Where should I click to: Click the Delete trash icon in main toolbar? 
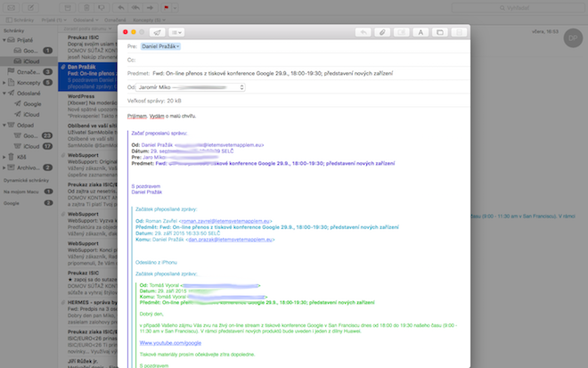(86, 7)
